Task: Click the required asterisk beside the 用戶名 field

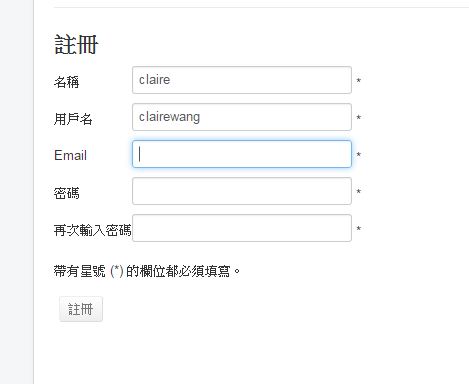Action: coord(359,117)
